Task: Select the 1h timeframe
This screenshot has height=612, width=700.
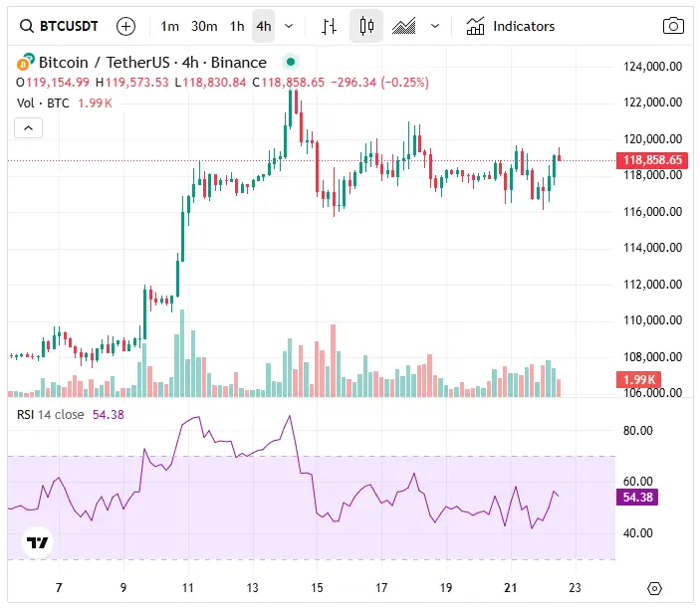Action: (237, 26)
